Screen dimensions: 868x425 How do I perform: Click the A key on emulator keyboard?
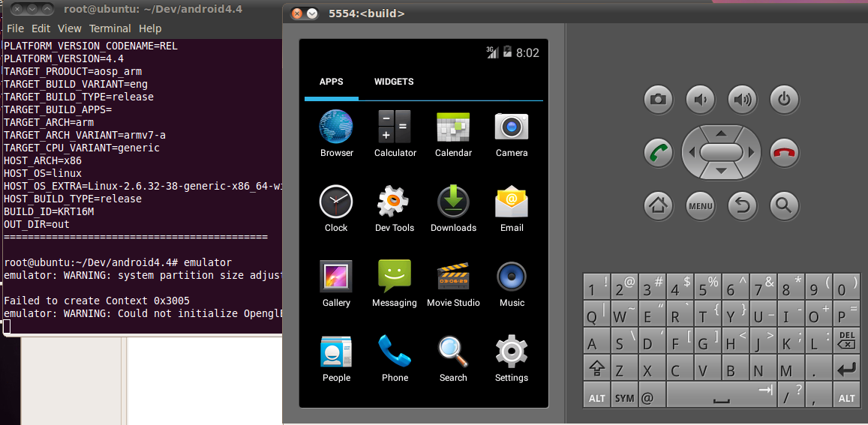tap(596, 340)
